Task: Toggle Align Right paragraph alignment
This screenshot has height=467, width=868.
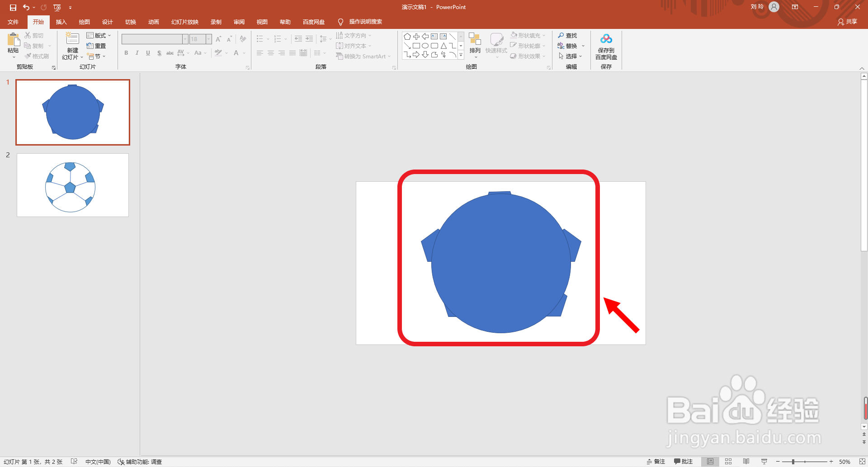Action: [281, 53]
